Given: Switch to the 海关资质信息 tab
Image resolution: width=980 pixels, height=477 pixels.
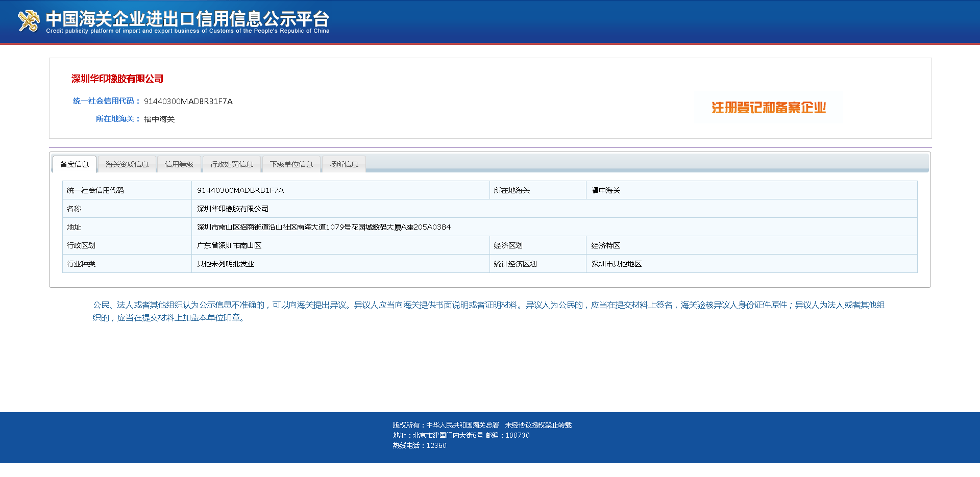Looking at the screenshot, I should pos(127,164).
